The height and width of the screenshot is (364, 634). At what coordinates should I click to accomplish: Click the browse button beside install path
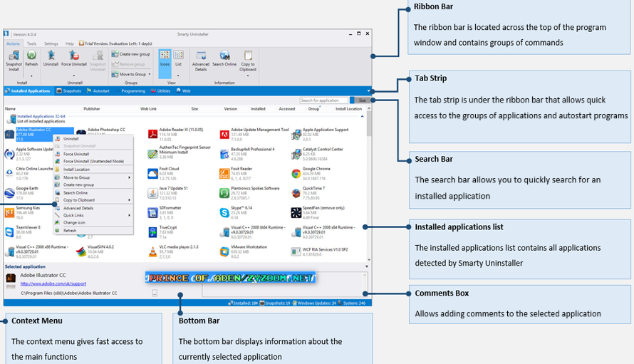155,293
